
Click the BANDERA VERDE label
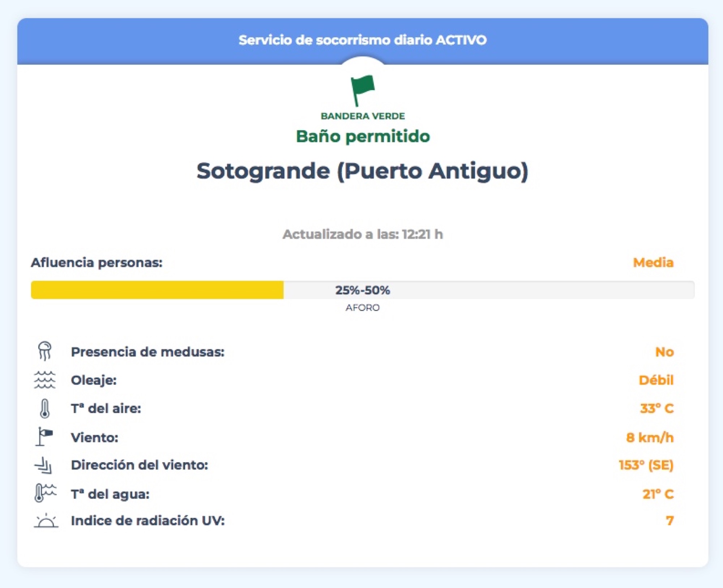(x=363, y=116)
